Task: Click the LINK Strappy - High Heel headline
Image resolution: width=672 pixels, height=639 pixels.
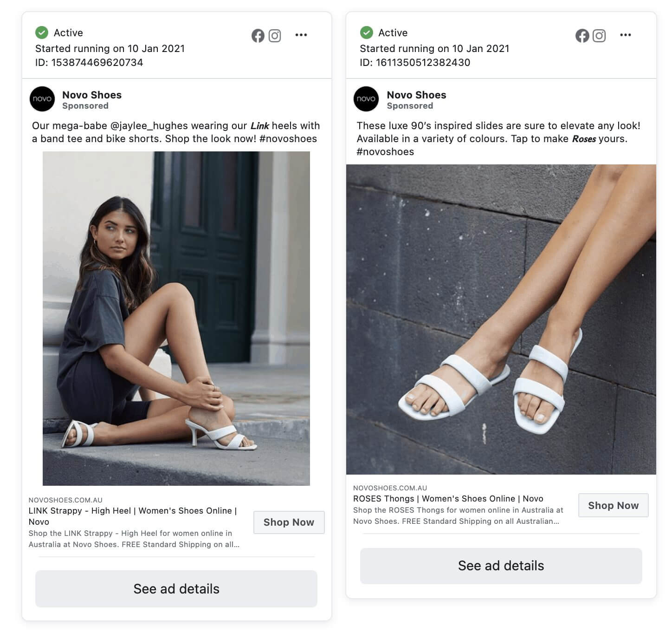Action: point(132,511)
